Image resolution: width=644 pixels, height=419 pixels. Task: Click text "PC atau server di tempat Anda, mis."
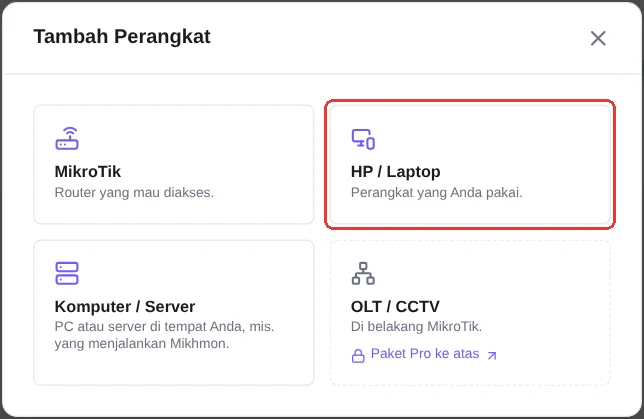pos(164,327)
